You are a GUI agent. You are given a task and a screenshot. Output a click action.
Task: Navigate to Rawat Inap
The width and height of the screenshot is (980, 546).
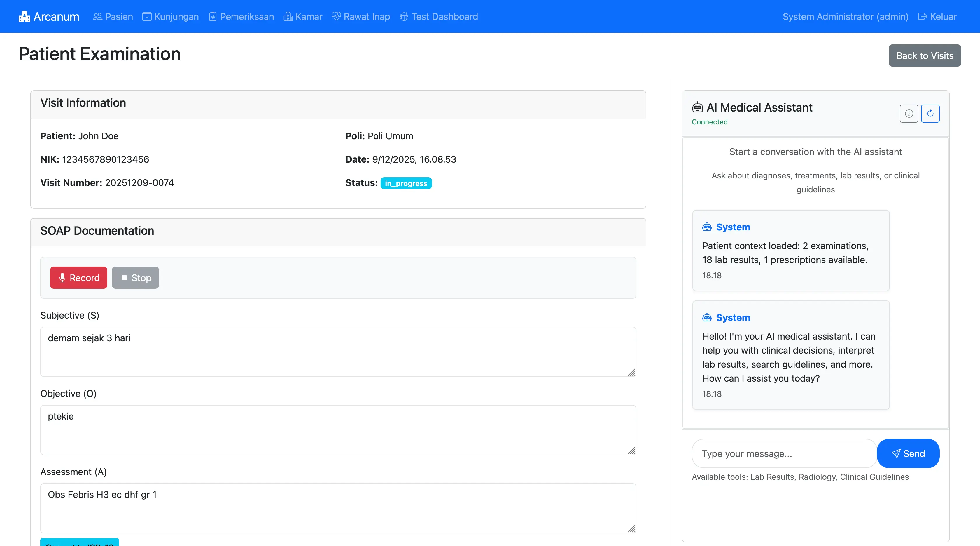click(x=361, y=17)
